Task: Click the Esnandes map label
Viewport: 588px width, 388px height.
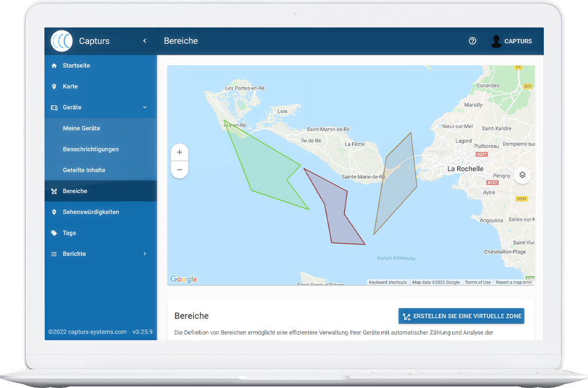Action: 488,86
